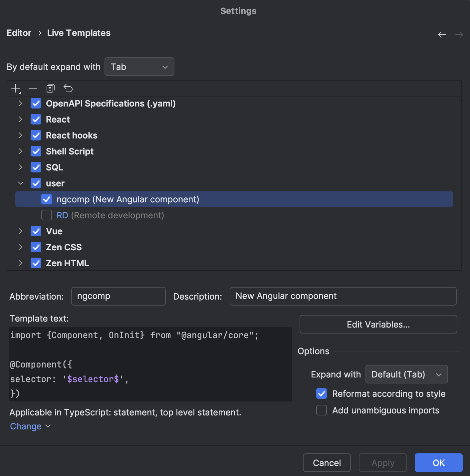The width and height of the screenshot is (470, 476).
Task: Go back using the left arrow
Action: 442,35
